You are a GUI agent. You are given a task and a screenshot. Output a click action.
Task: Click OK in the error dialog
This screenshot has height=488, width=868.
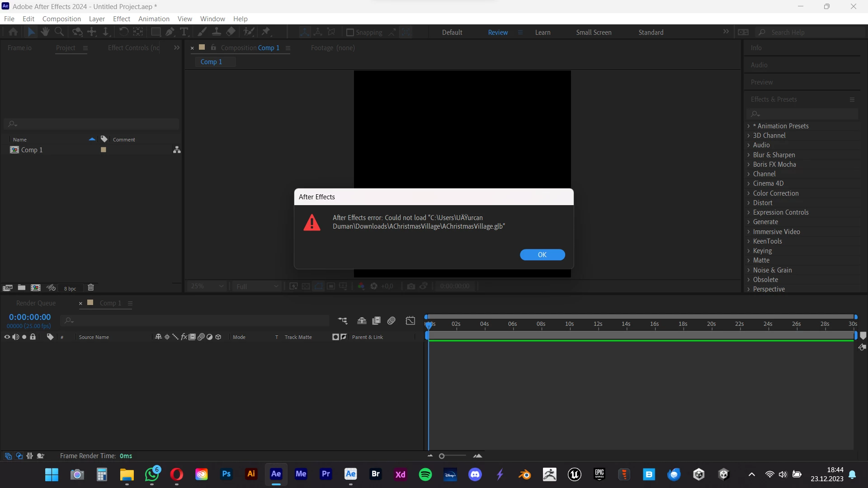click(542, 255)
